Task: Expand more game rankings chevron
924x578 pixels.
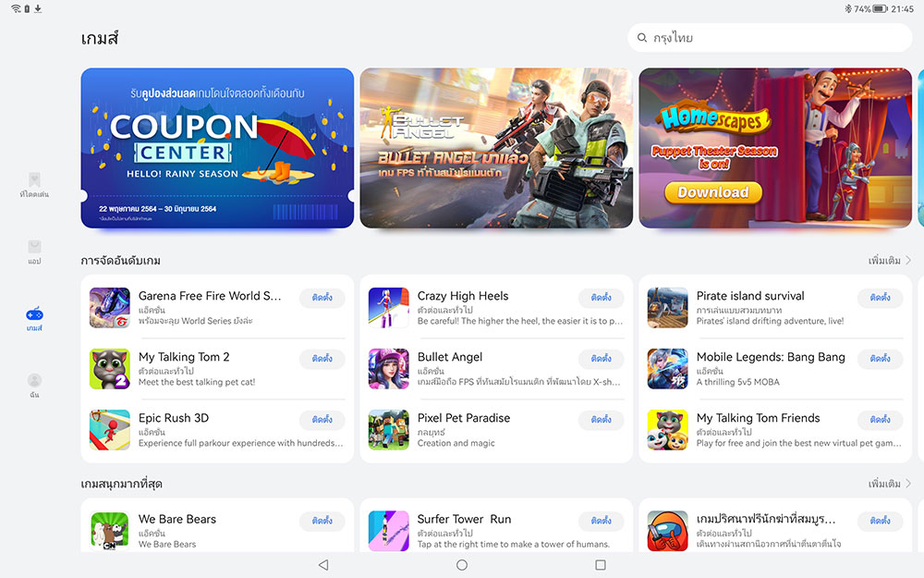Action: [x=908, y=260]
